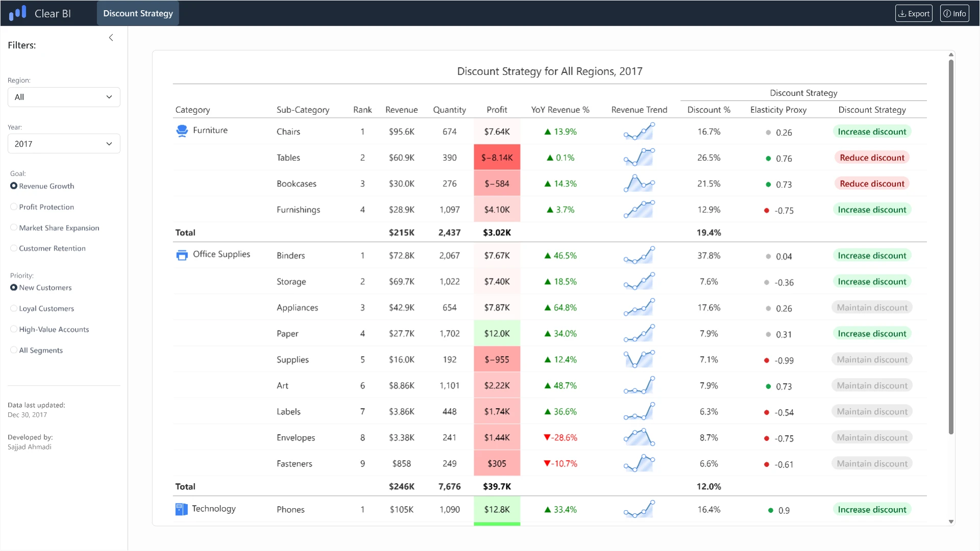
Task: Open the Discount Strategy tab
Action: pos(138,13)
